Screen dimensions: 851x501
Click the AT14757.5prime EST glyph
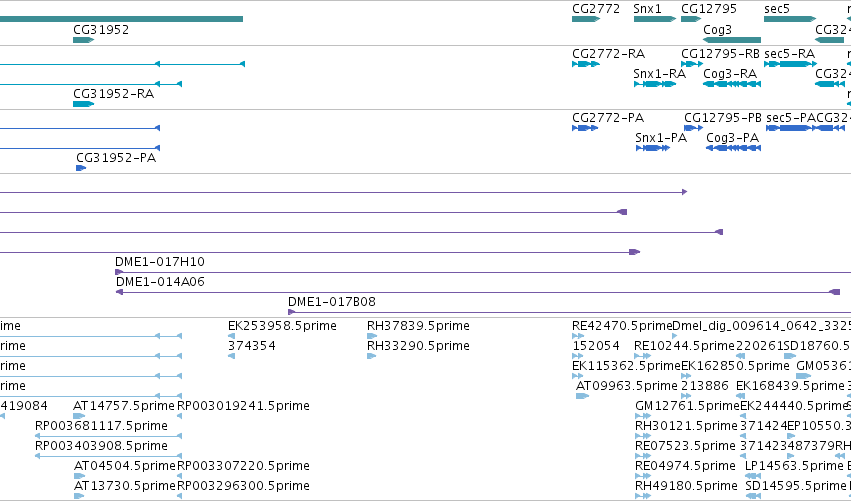[x=79, y=416]
